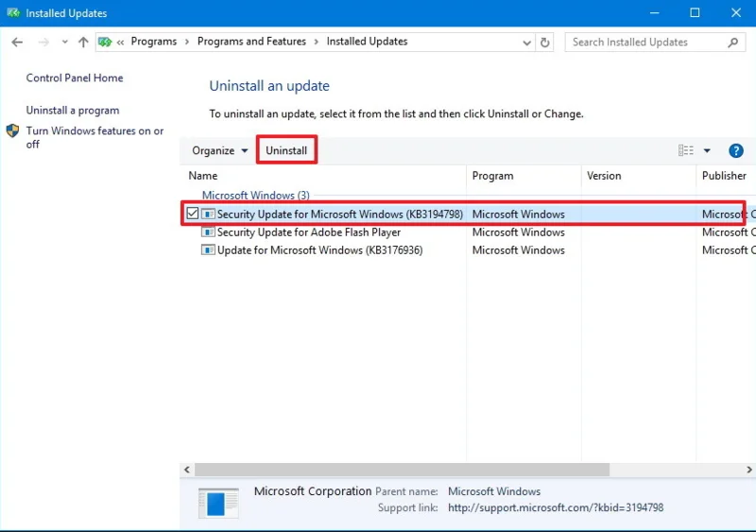
Task: Click the details pane update thumbnail
Action: 218,503
